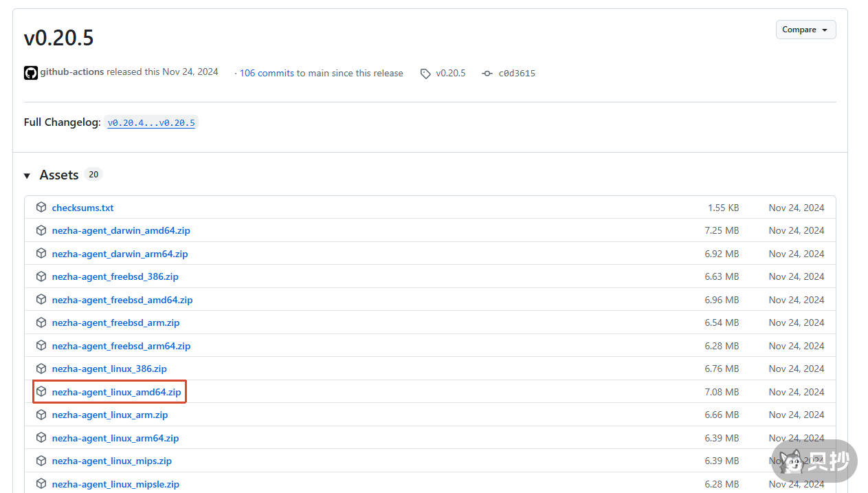Click the Assets count badge 20
Image resolution: width=868 pixels, height=493 pixels.
pyautogui.click(x=93, y=175)
